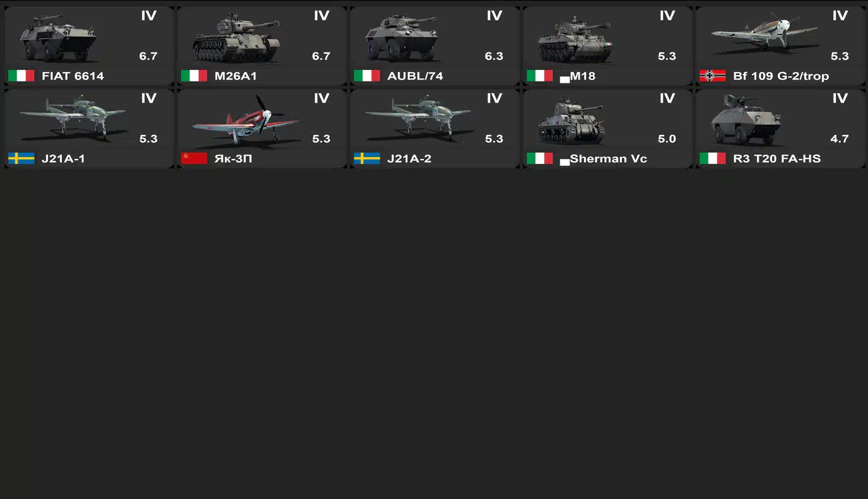This screenshot has height=499, width=868.
Task: Select the Sherman Vc tank image
Action: (572, 121)
